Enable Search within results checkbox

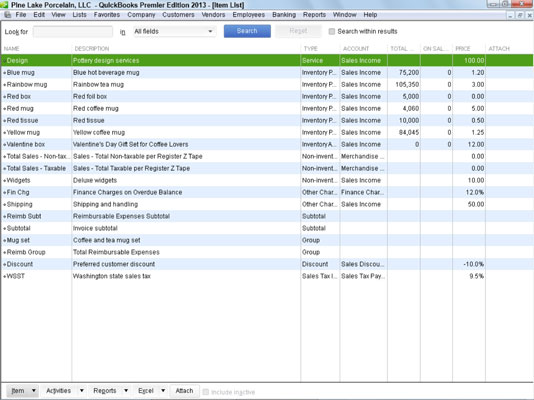332,31
